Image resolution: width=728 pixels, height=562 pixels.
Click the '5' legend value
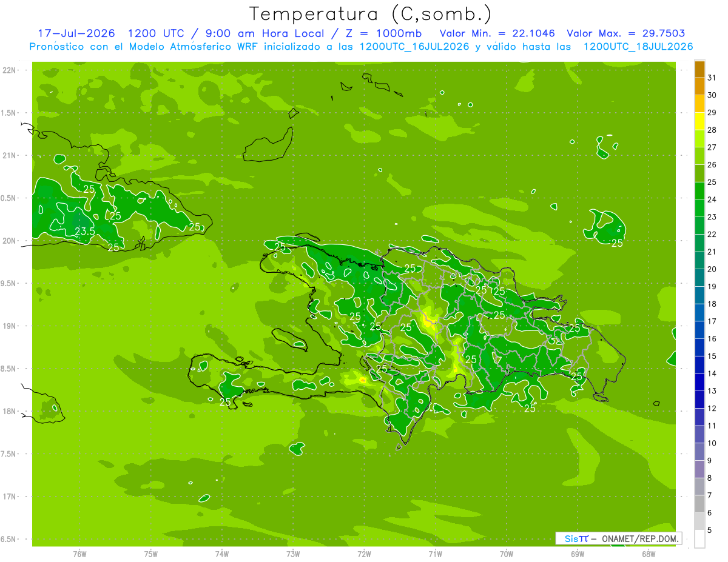click(x=710, y=530)
